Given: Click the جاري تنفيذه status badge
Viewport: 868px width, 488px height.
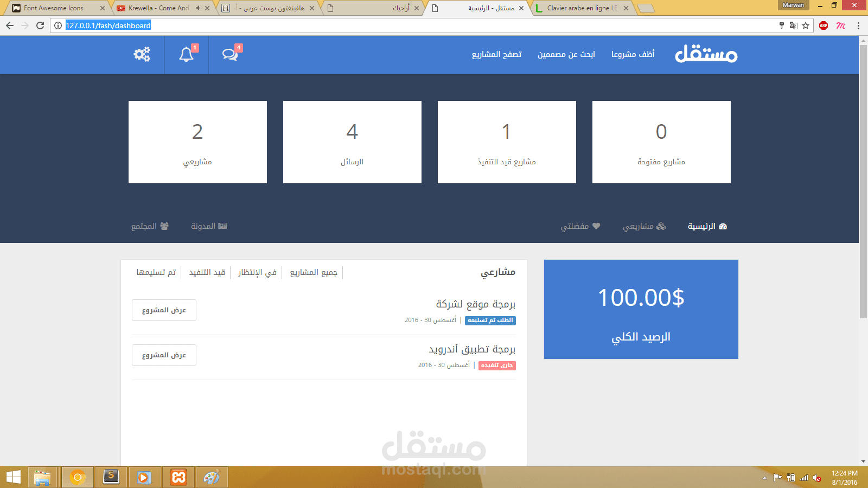Looking at the screenshot, I should 497,365.
